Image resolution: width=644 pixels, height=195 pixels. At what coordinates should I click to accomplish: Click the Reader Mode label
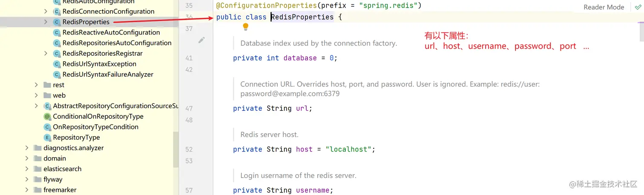pos(604,7)
